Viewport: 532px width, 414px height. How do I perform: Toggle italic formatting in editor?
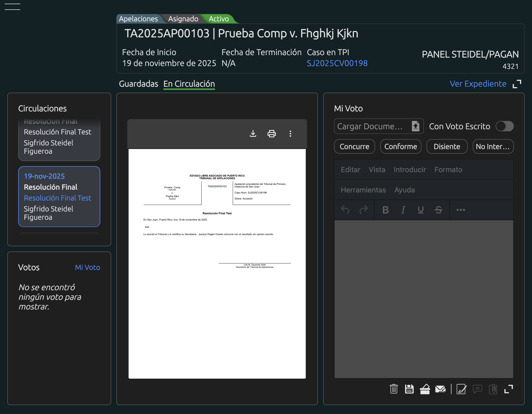click(x=403, y=210)
